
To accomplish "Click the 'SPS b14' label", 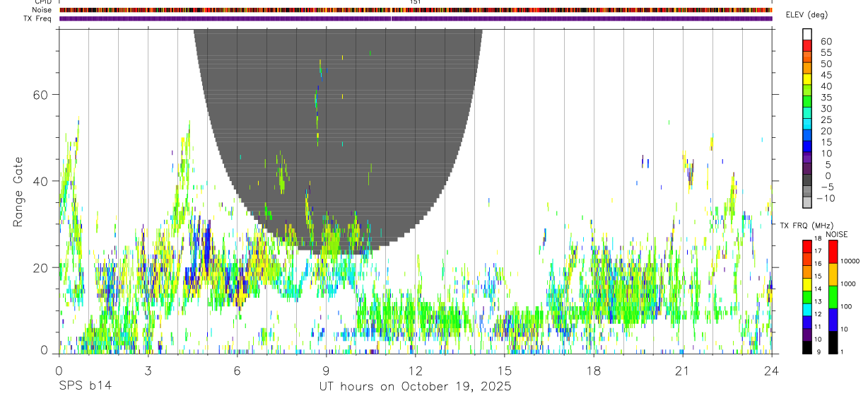I will (x=85, y=386).
